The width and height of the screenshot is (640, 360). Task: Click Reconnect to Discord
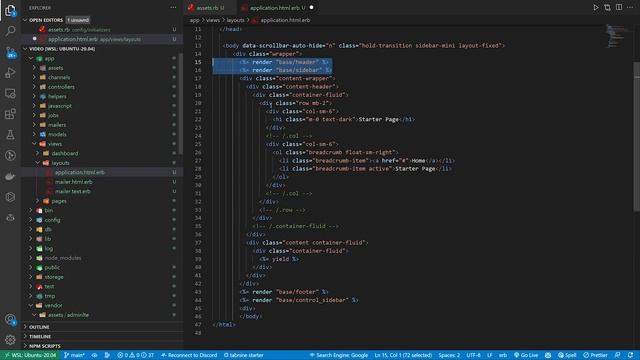click(189, 355)
